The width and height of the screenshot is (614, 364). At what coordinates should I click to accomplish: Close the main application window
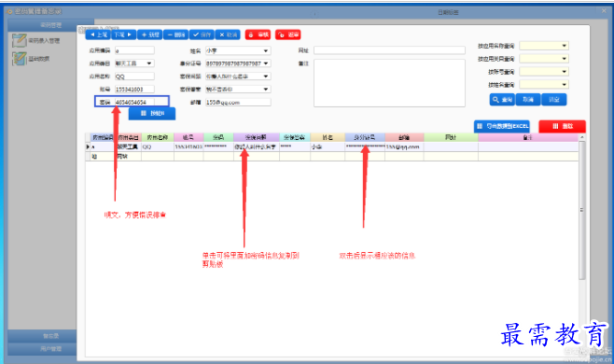[604, 11]
